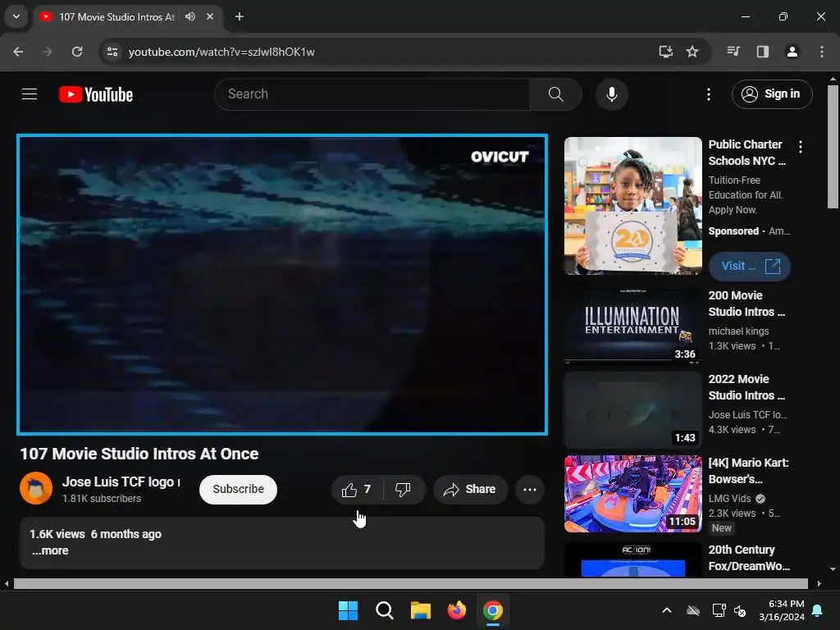
Task: Click the horizontal scrollbar thumb
Action: [x=410, y=583]
